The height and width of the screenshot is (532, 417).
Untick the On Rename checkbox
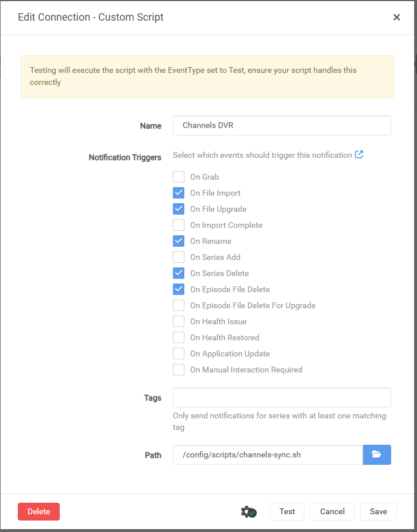click(179, 241)
